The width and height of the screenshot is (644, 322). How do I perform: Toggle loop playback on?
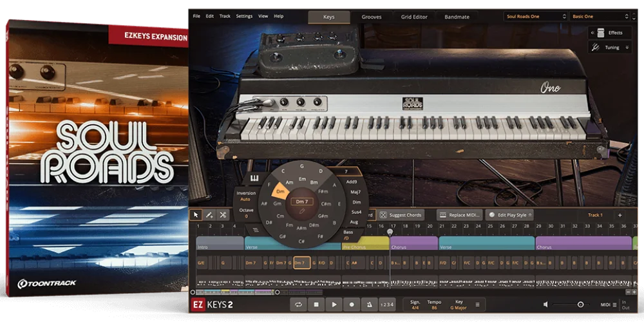pos(299,305)
